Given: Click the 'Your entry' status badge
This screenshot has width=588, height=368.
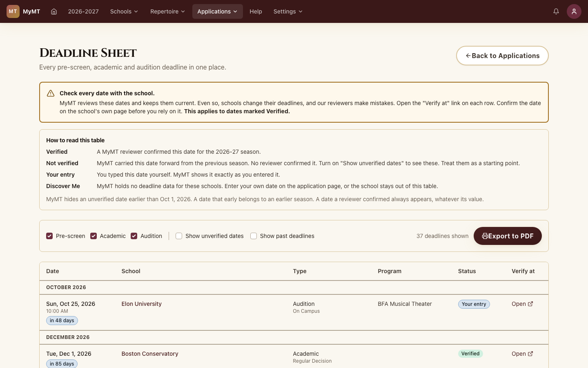Looking at the screenshot, I should pyautogui.click(x=474, y=304).
